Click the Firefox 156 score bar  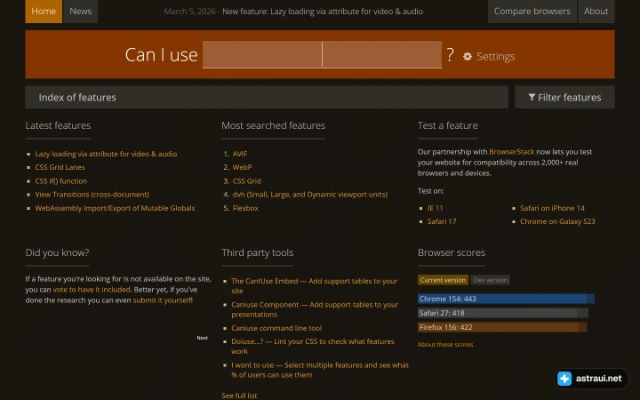click(x=502, y=327)
